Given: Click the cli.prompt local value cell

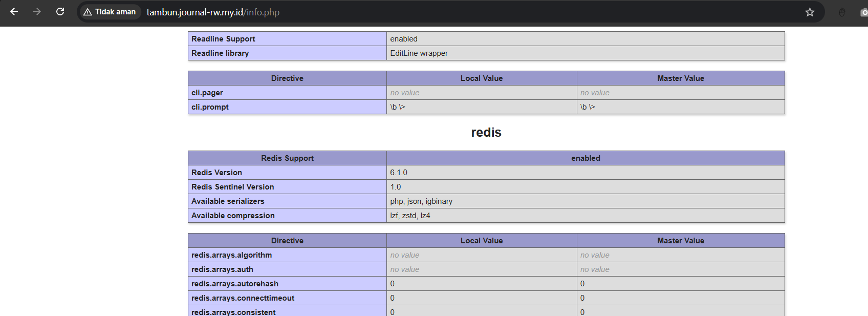Looking at the screenshot, I should pos(398,107).
